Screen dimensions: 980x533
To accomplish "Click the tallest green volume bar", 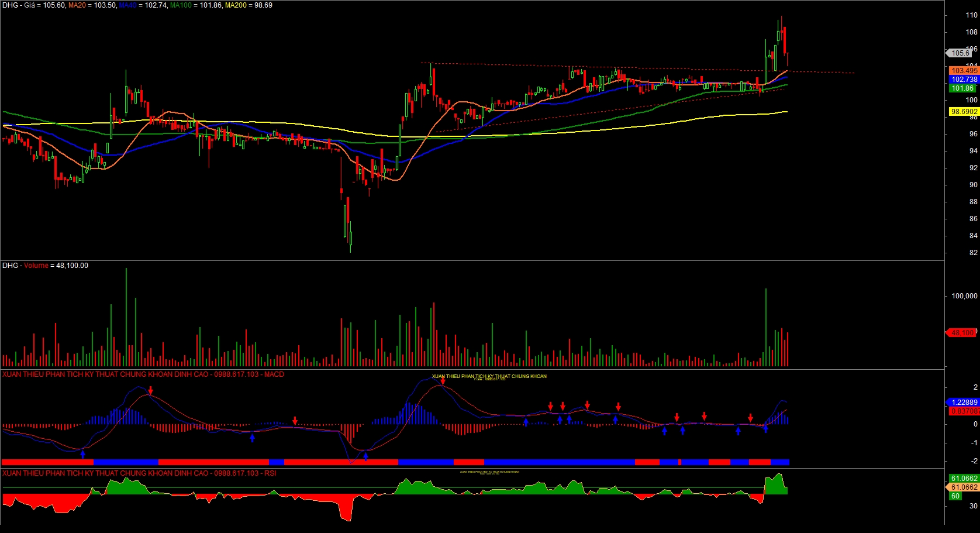I will pyautogui.click(x=126, y=317).
